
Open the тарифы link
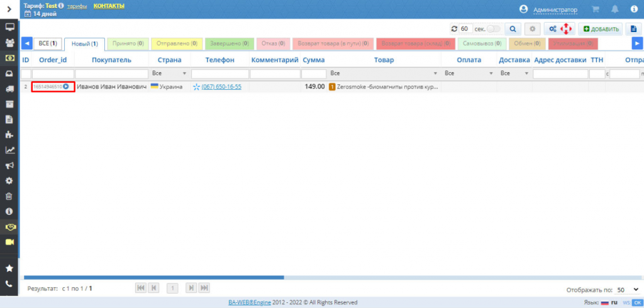[77, 6]
